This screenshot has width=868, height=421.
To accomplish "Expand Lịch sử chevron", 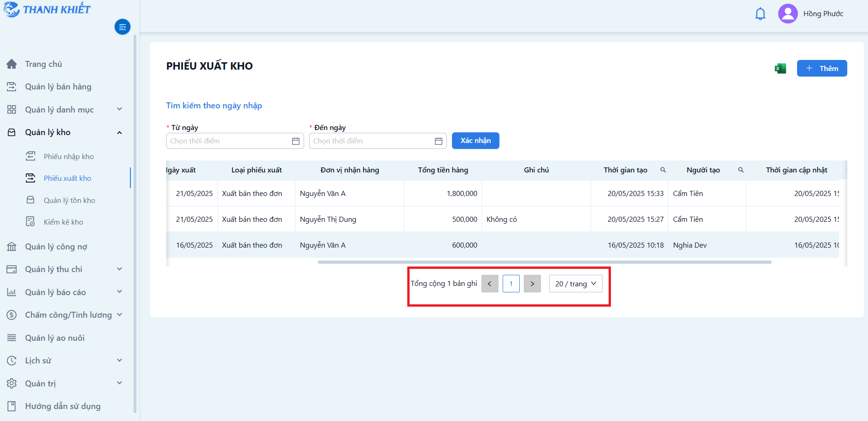I will 120,360.
